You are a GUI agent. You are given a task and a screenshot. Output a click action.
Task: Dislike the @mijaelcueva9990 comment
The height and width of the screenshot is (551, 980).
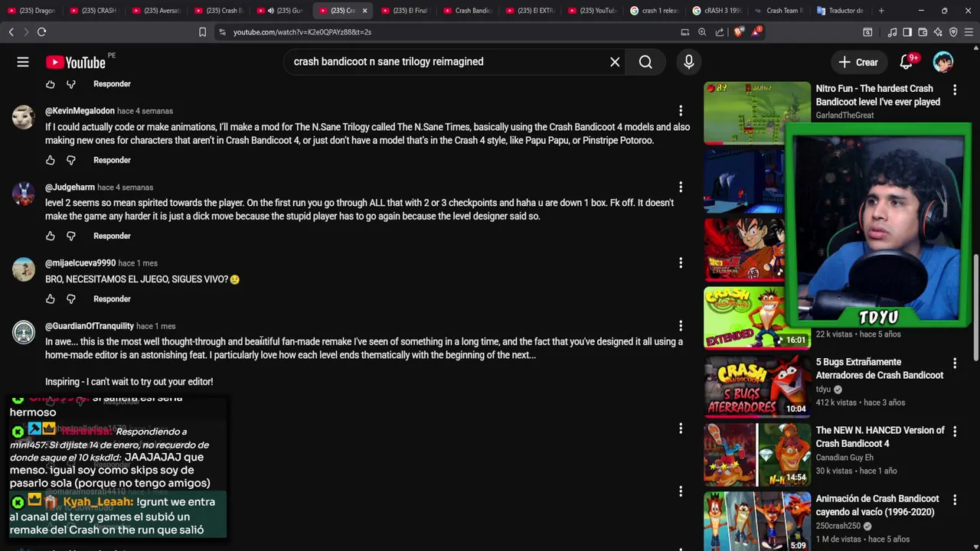pos(71,299)
